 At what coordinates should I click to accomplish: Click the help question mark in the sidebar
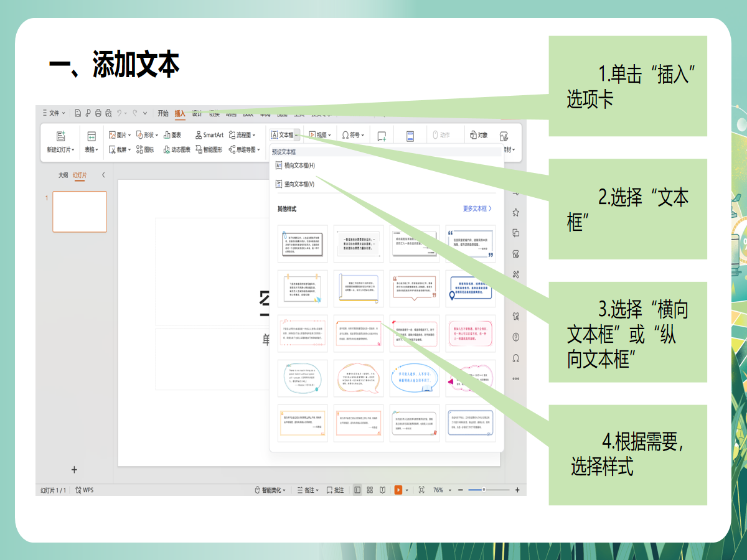[515, 337]
